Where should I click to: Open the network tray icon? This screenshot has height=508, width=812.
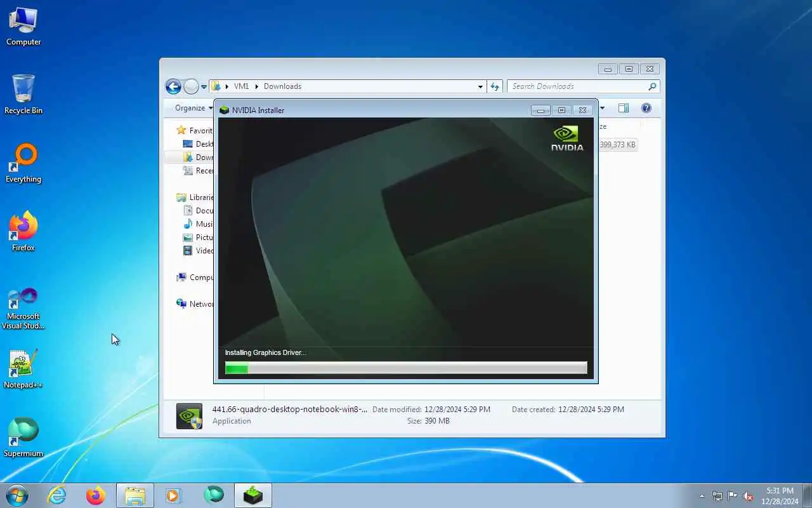(x=717, y=496)
